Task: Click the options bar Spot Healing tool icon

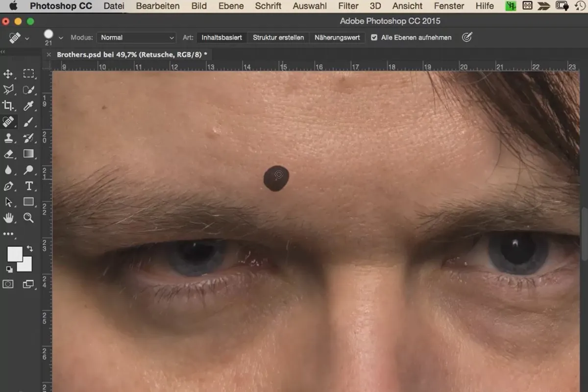Action: coord(15,37)
